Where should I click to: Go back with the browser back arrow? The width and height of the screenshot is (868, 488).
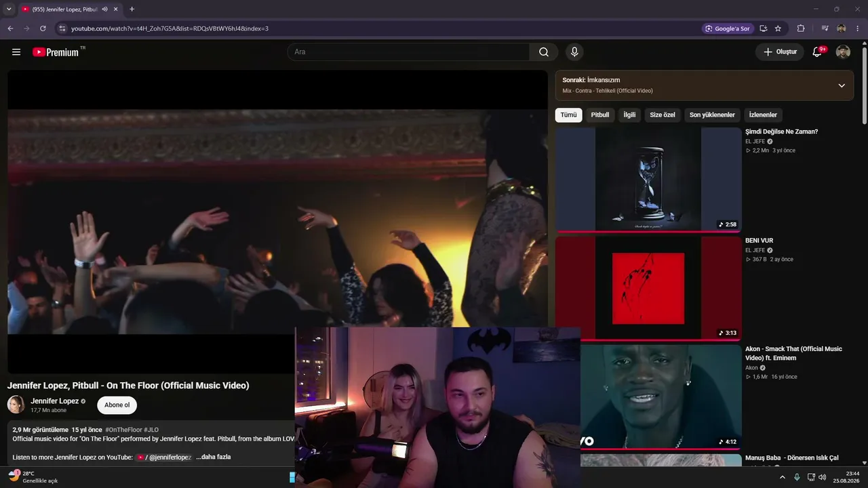(x=10, y=28)
